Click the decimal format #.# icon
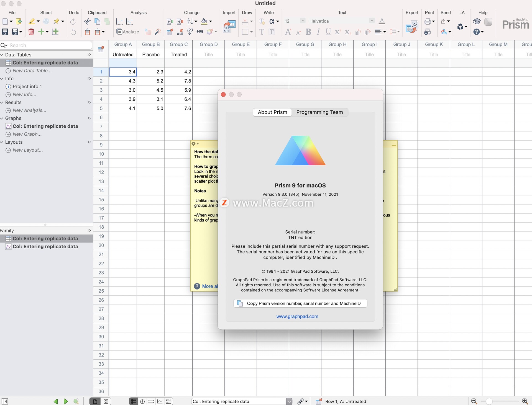This screenshot has width=532, height=405. [x=180, y=32]
